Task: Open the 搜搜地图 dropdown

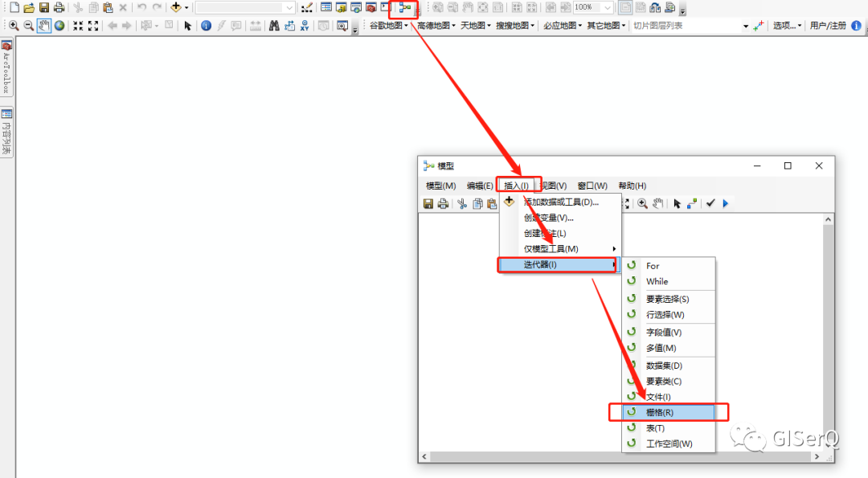Action: pyautogui.click(x=515, y=26)
